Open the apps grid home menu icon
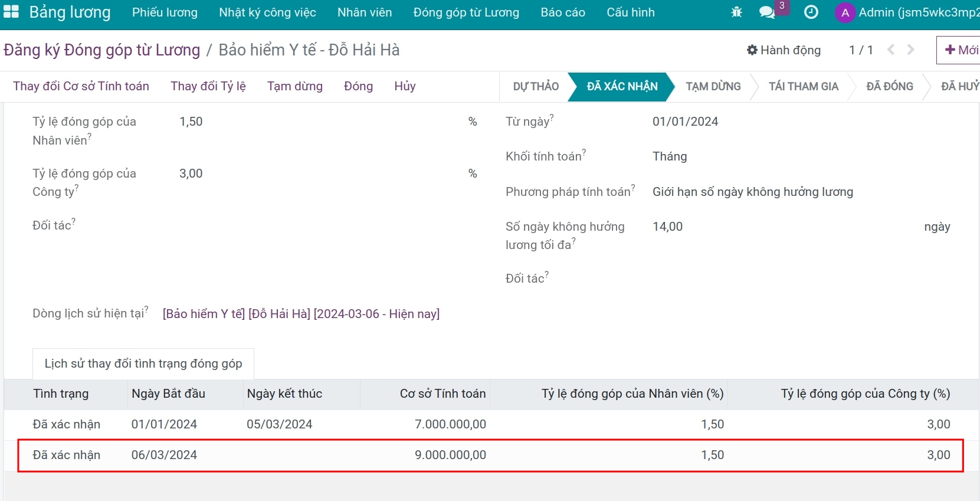 (x=11, y=12)
